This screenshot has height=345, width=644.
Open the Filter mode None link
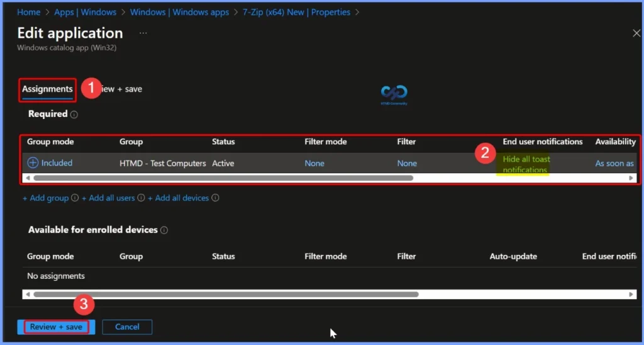[x=314, y=163]
